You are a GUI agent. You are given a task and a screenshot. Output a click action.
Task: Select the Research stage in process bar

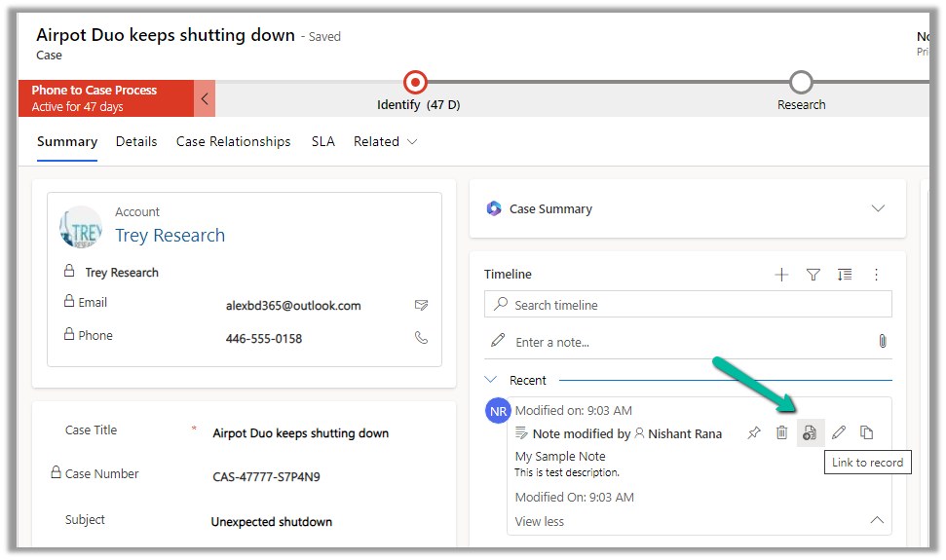[x=801, y=83]
